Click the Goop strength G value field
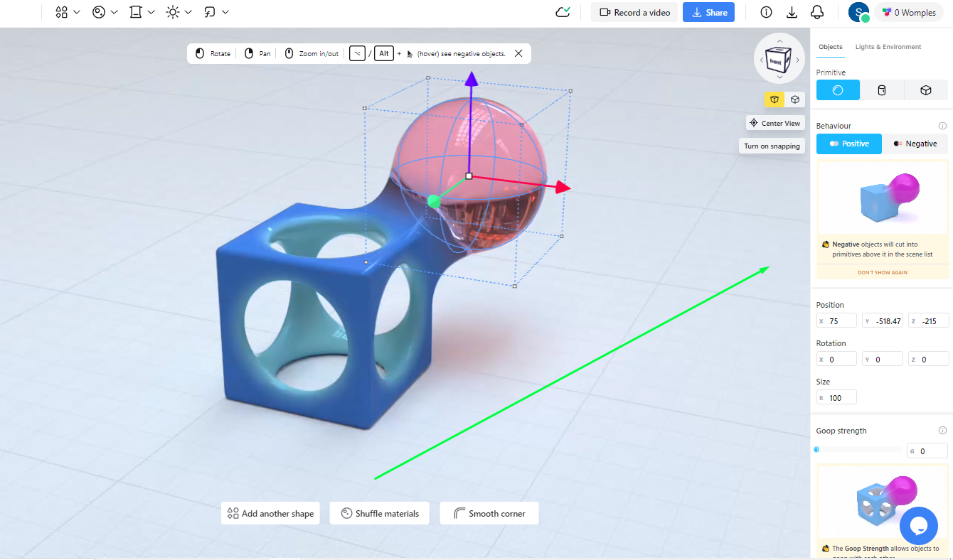The height and width of the screenshot is (560, 953). pyautogui.click(x=927, y=451)
